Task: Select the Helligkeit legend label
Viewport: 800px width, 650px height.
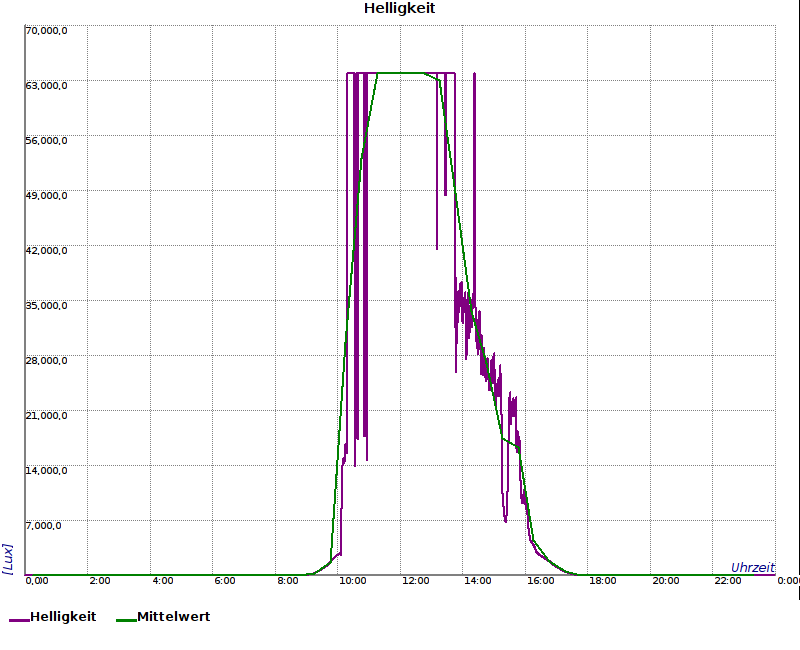Action: 63,617
